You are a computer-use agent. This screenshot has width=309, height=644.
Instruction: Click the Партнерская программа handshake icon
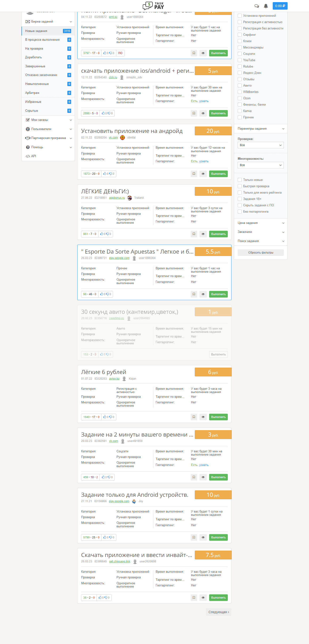tap(28, 138)
